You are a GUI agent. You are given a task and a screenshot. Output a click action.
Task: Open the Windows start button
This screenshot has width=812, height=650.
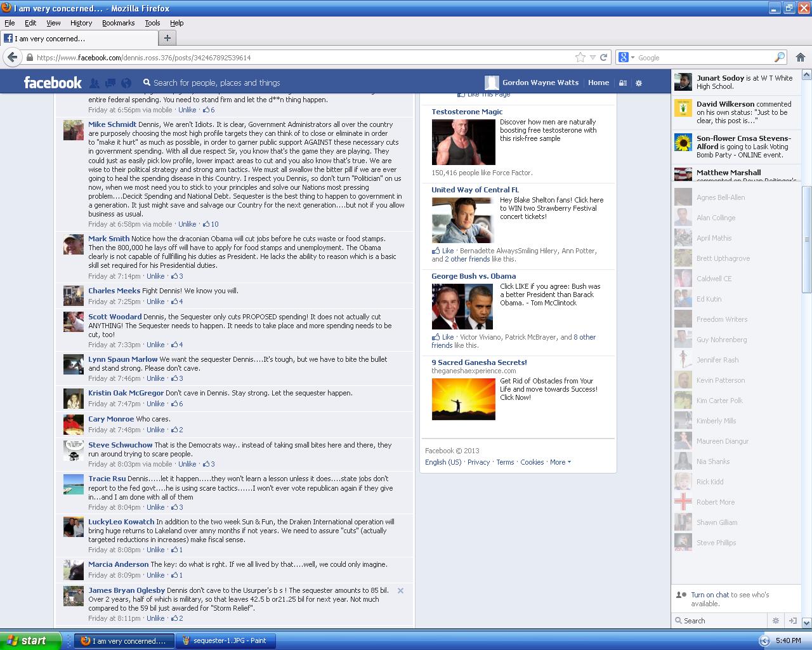[x=30, y=640]
